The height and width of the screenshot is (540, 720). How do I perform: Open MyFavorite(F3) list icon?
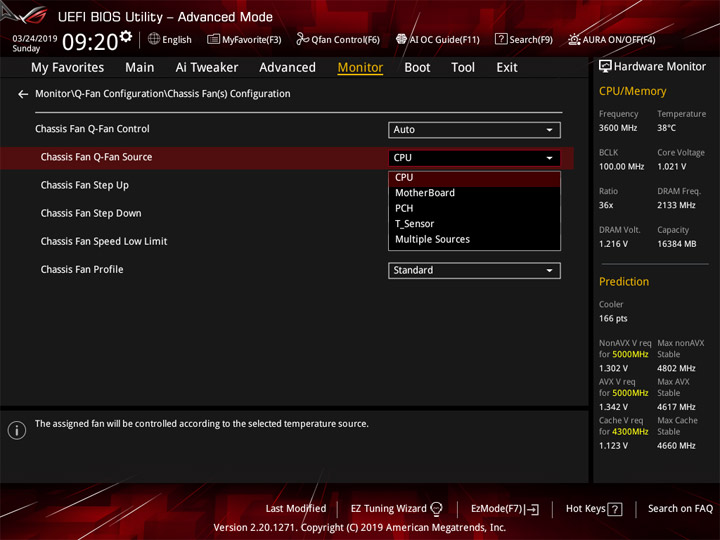tap(213, 39)
